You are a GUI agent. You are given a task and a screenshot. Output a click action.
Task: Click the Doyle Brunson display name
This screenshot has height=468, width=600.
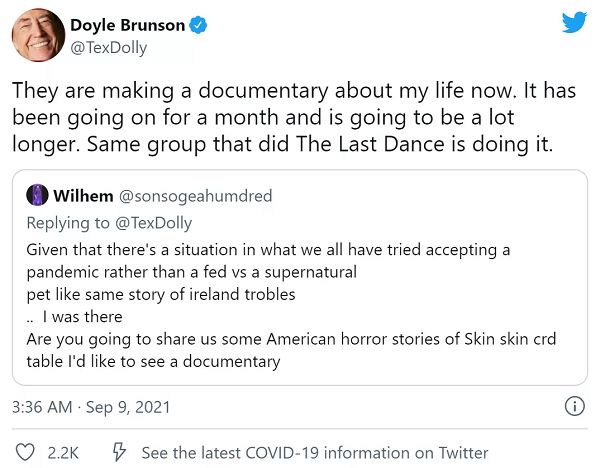tap(126, 23)
